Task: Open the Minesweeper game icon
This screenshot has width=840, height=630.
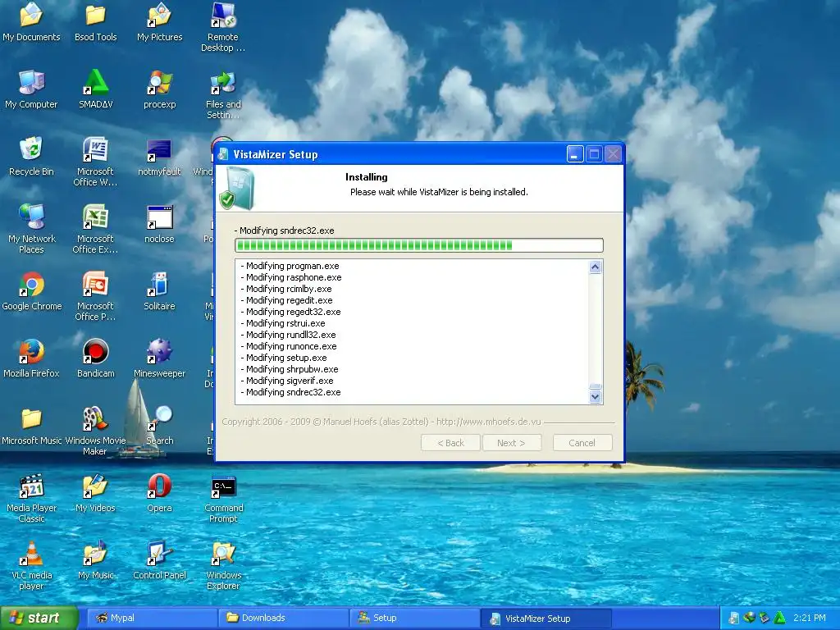Action: pyautogui.click(x=159, y=359)
